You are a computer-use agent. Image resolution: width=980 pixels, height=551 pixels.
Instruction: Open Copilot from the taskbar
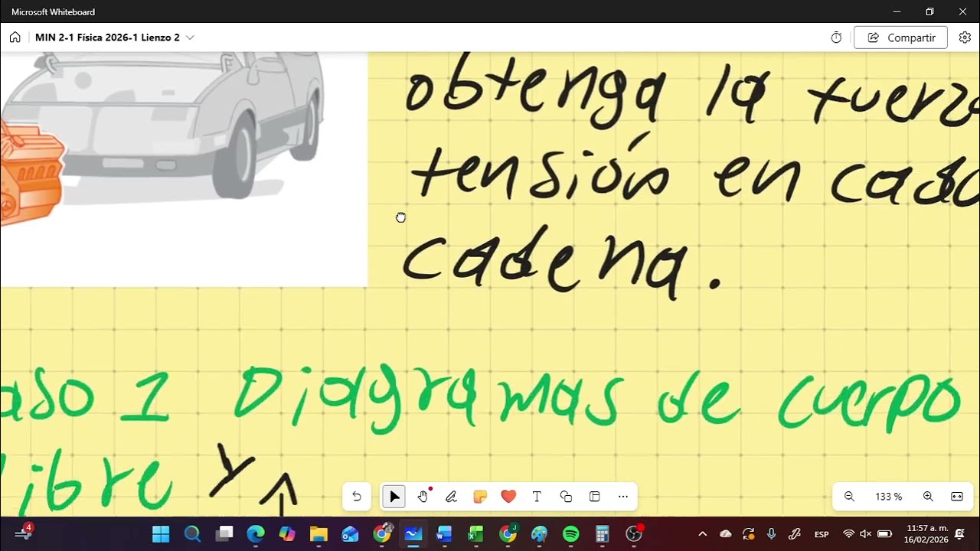click(x=287, y=534)
